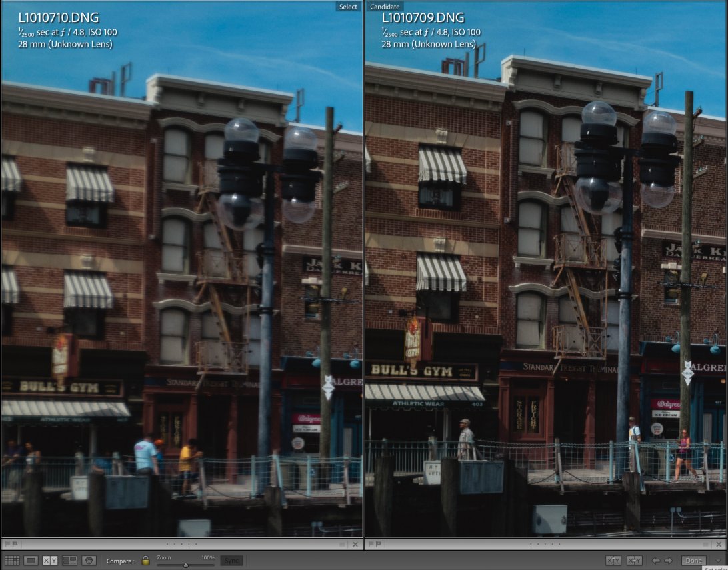Toggle the Link Focus lock icon
The width and height of the screenshot is (728, 570).
coord(145,561)
